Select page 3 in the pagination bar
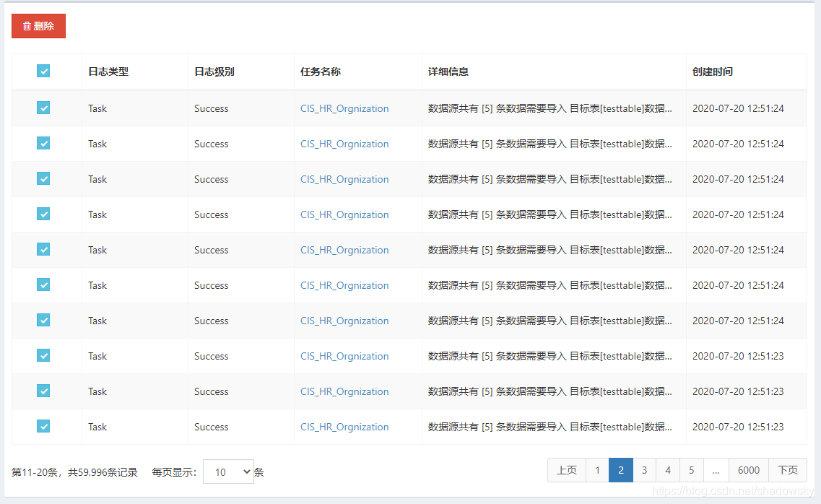Viewport: 821px width, 504px height. click(644, 470)
